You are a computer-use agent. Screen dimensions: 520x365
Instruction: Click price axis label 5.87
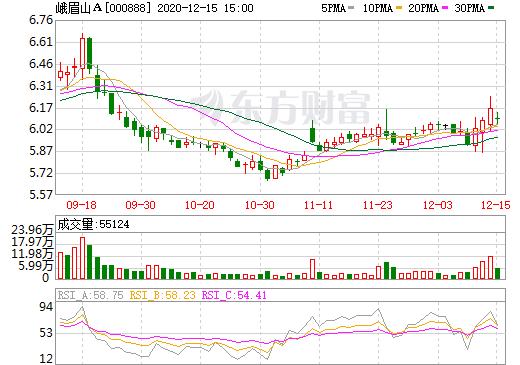click(x=41, y=151)
